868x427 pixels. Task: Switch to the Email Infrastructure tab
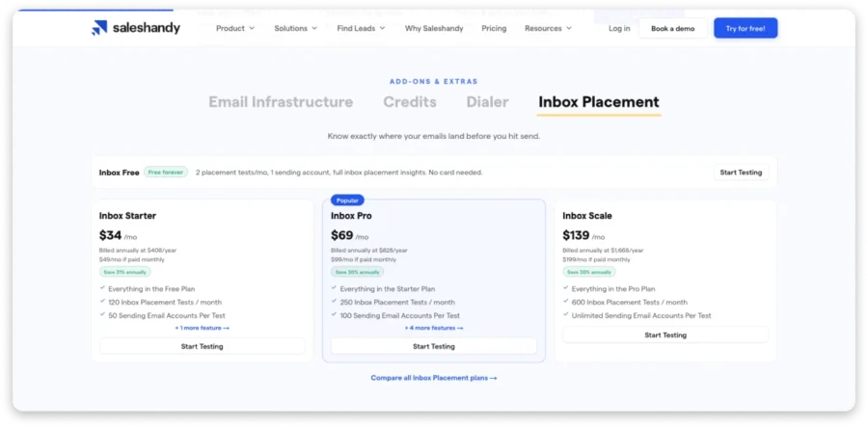(281, 102)
